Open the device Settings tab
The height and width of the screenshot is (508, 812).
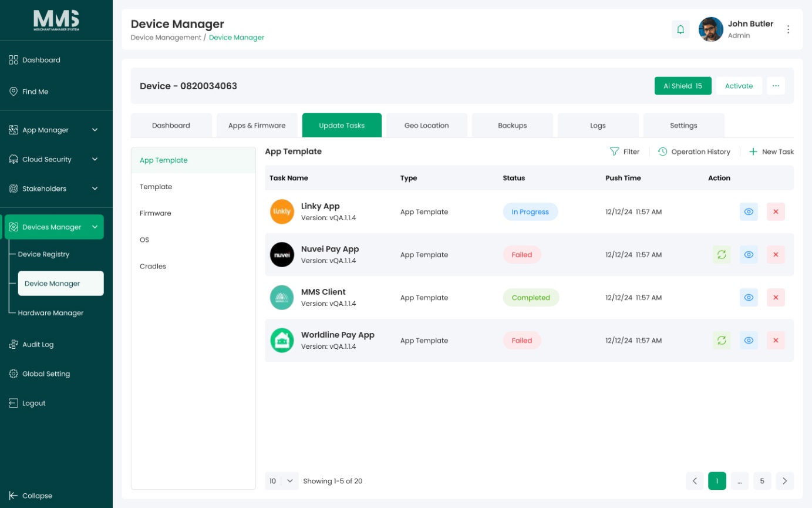click(x=684, y=125)
